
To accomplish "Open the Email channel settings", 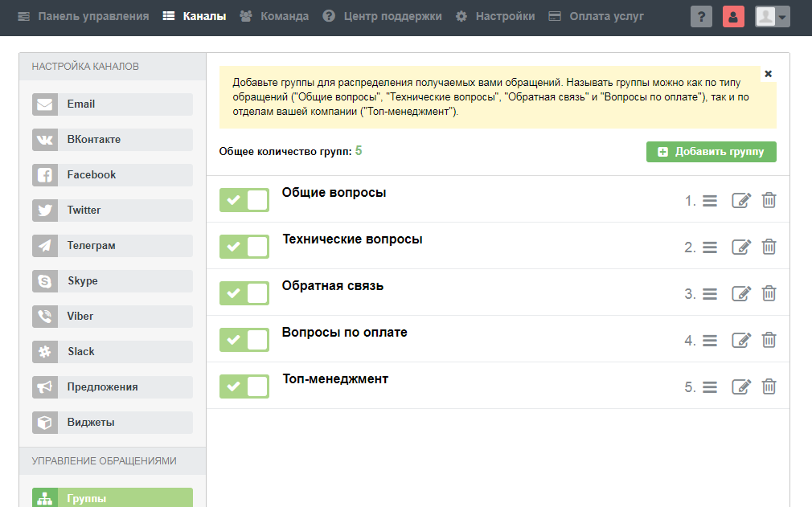I will click(111, 104).
